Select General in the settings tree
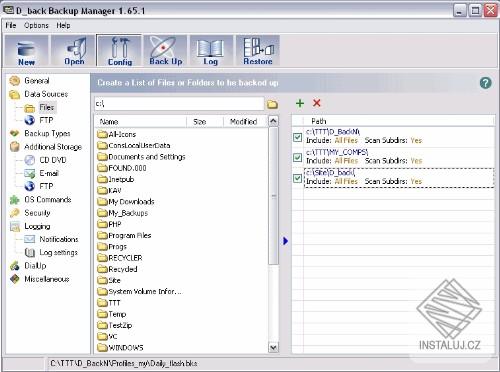This screenshot has height=372, width=500. pos(37,81)
